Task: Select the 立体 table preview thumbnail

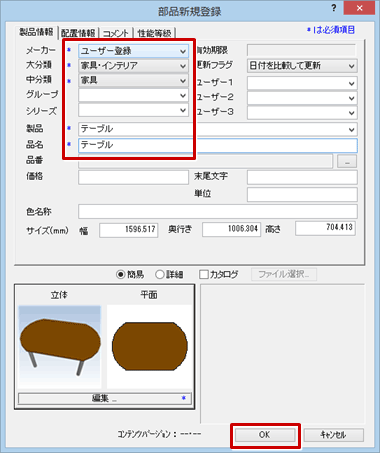Action: click(x=60, y=347)
